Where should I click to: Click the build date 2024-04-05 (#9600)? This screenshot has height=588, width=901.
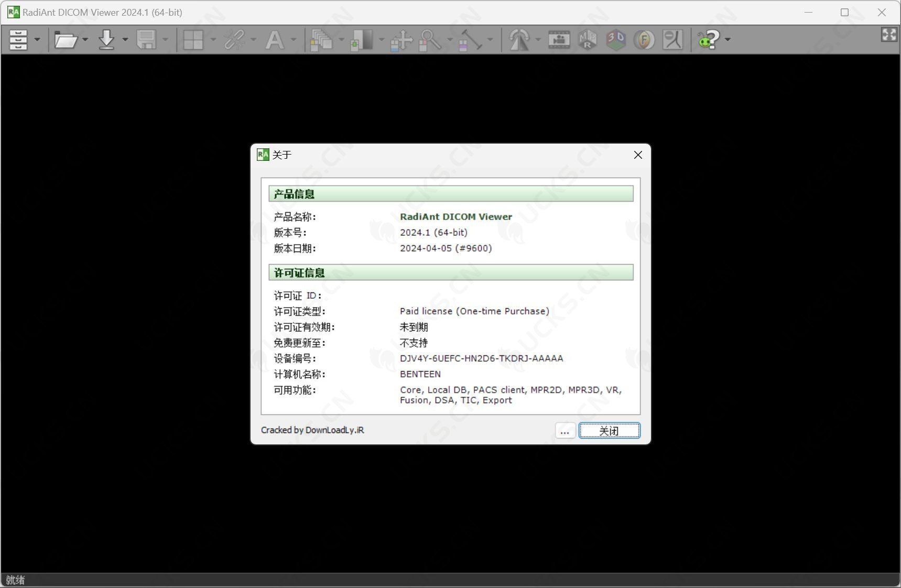(x=446, y=248)
